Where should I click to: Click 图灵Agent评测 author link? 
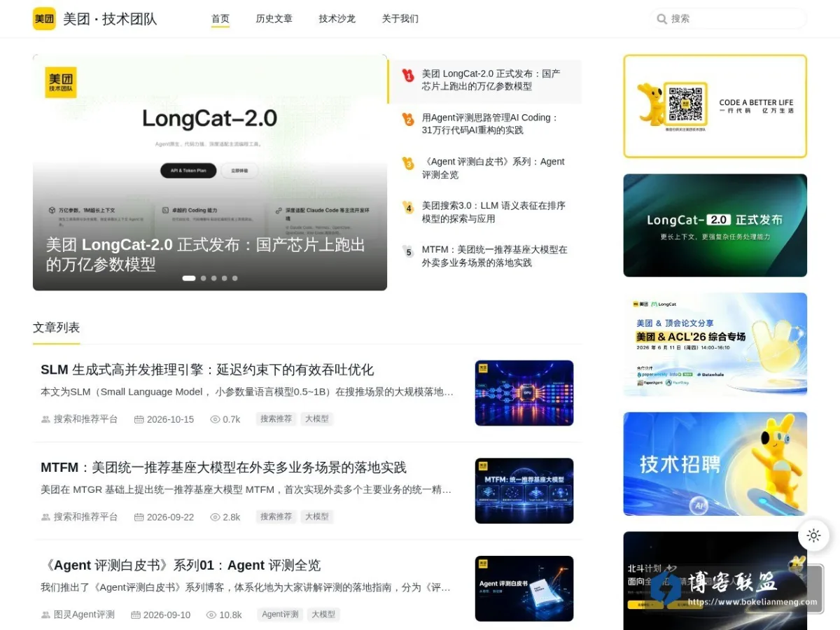(x=84, y=615)
